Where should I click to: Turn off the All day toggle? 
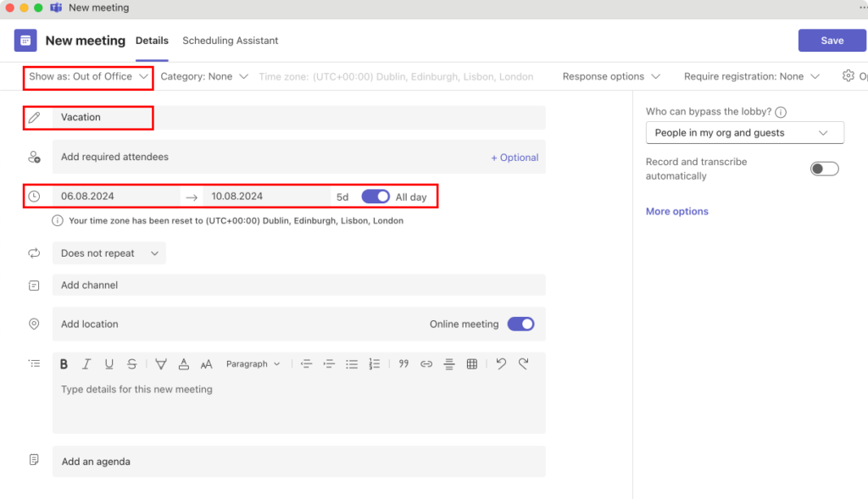pyautogui.click(x=376, y=197)
